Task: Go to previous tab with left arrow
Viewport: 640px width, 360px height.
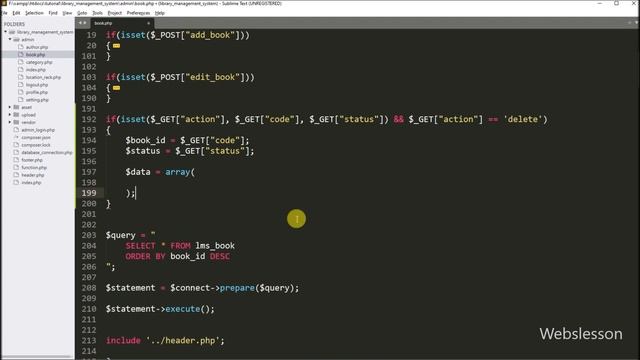Action: coord(80,23)
